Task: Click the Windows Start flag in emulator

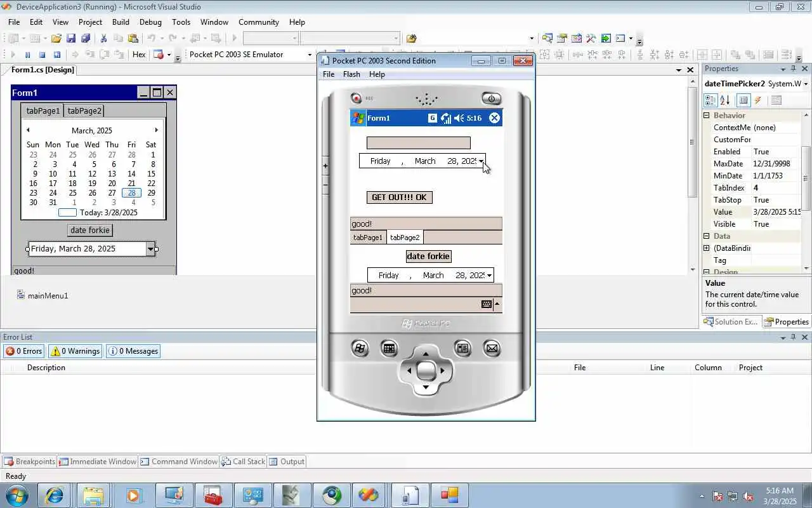Action: [x=358, y=118]
